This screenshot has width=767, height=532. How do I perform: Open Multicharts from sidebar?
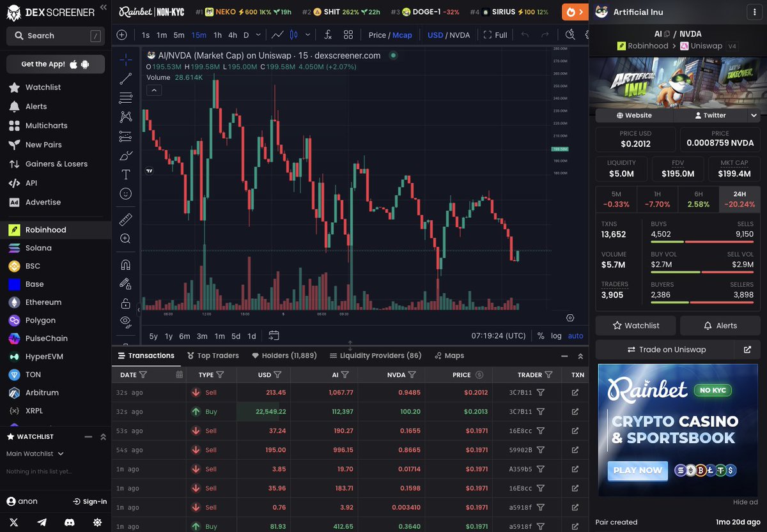46,125
